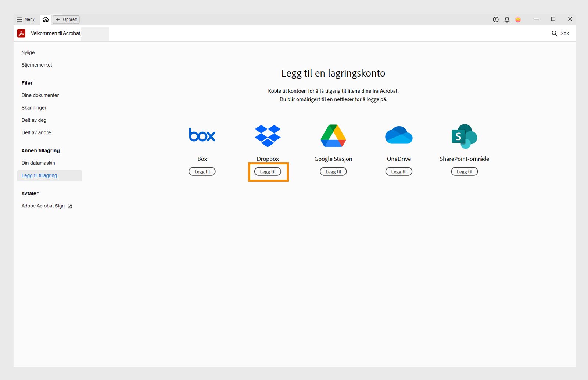Open the Meny hamburger menu
The image size is (588, 380).
click(x=25, y=19)
